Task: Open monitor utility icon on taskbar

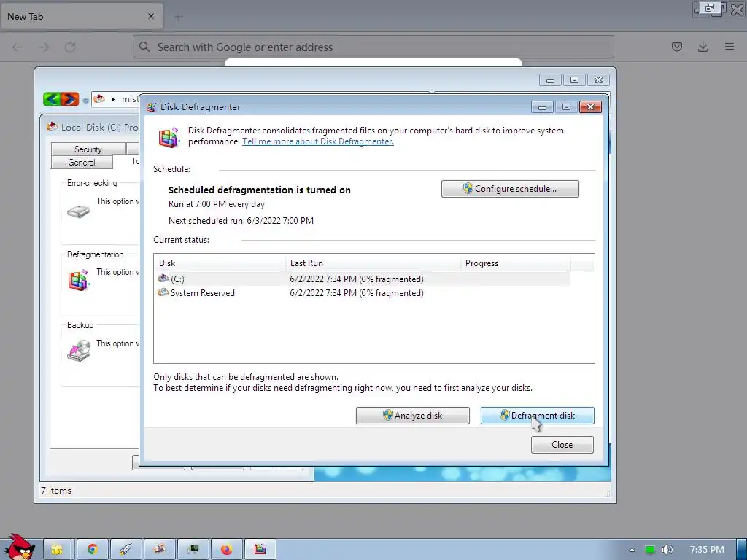Action: point(193,550)
